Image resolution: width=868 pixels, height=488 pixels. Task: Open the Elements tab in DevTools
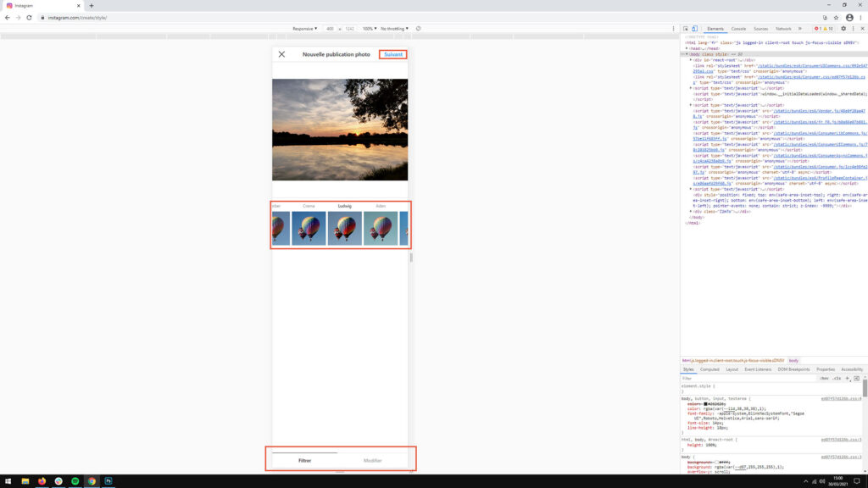click(715, 29)
